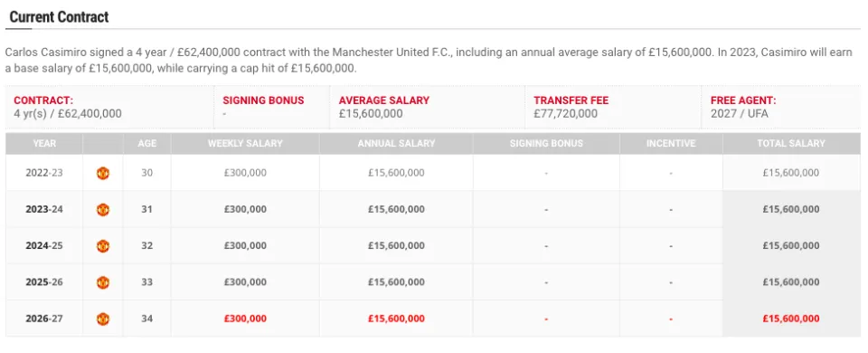This screenshot has width=868, height=353.
Task: Click the INCENTIVE column header
Action: [x=671, y=144]
